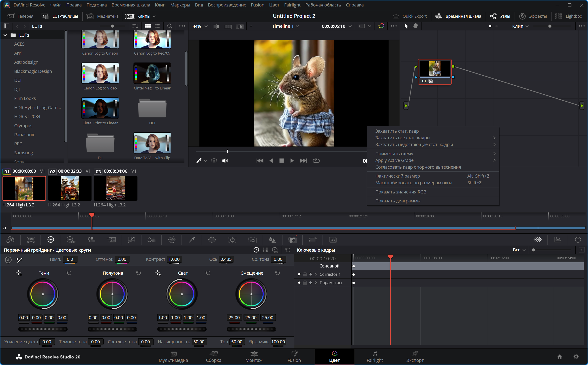This screenshot has height=365, width=588.
Task: Choose 'Показать значения RGB' from context menu
Action: point(400,192)
